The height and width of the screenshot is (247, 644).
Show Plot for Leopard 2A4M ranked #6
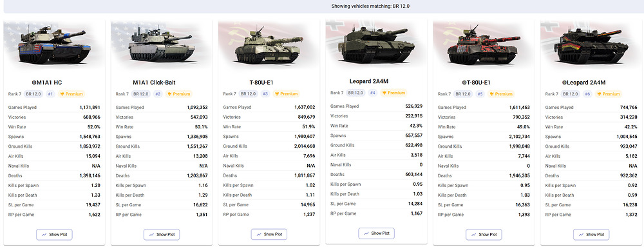(x=591, y=235)
